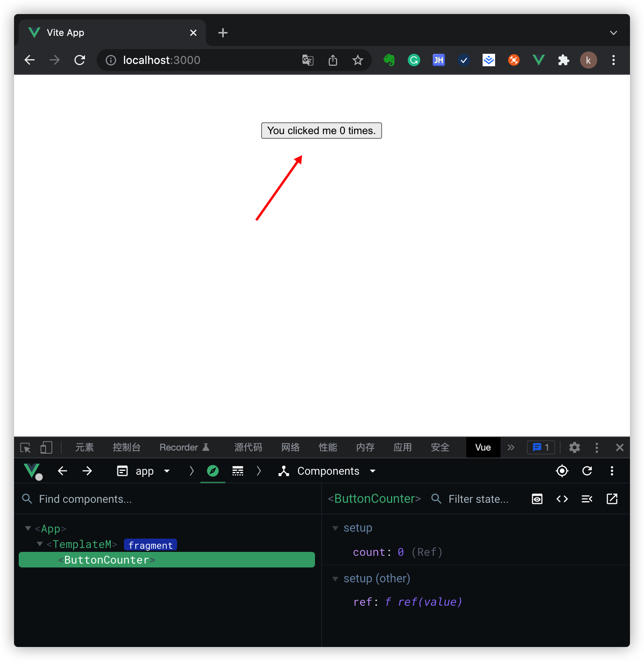
Task: Reload the localhost page
Action: (x=80, y=60)
